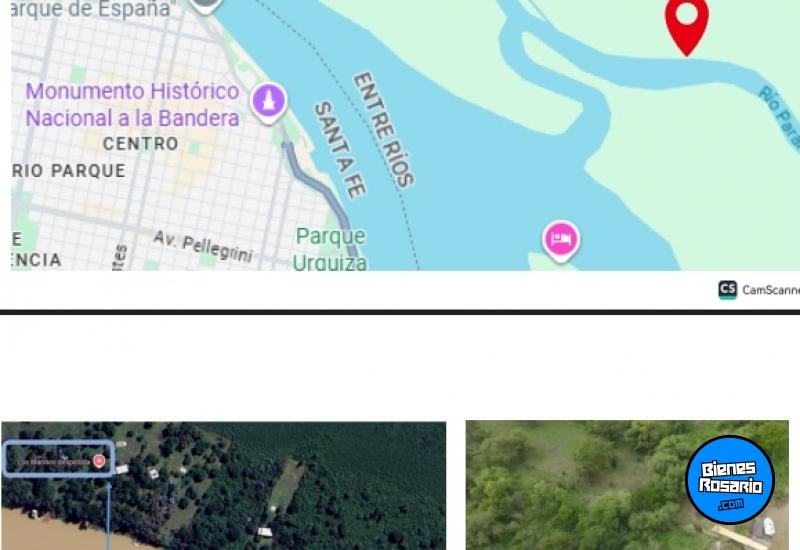The height and width of the screenshot is (550, 800).
Task: Select the purple monument marker icon
Action: [x=268, y=102]
